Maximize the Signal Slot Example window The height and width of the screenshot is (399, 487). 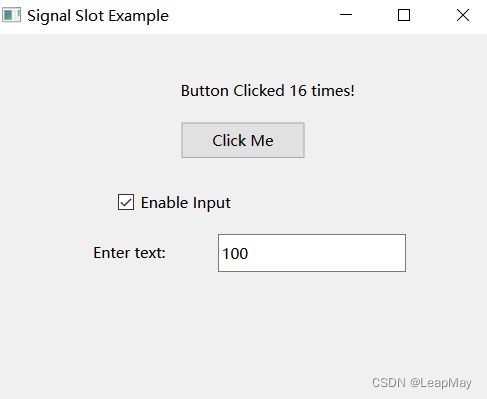point(404,15)
